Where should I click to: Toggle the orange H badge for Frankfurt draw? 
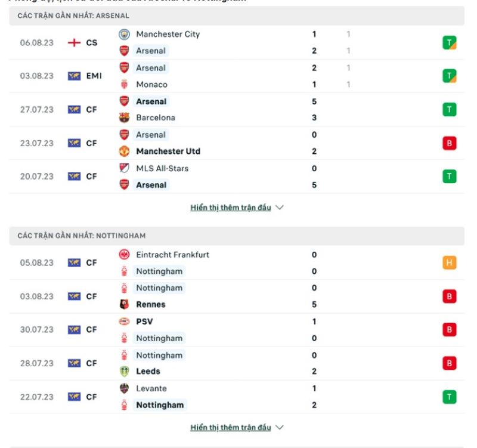[x=449, y=262]
